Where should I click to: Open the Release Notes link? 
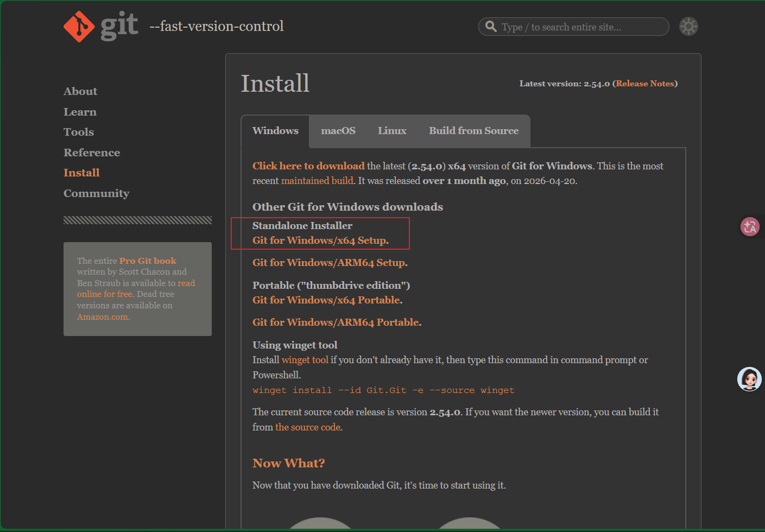point(645,84)
